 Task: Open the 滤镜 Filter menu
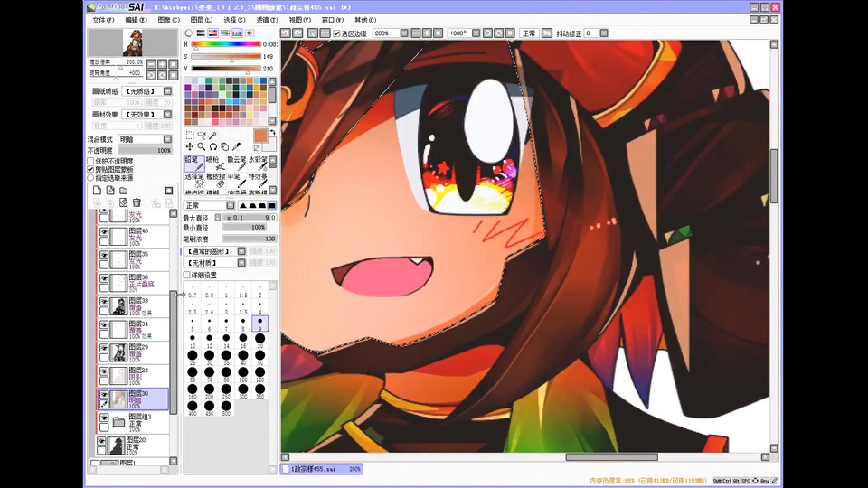267,21
